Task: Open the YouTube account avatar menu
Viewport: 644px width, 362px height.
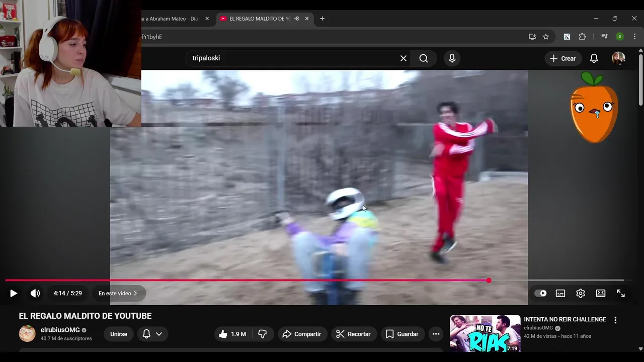Action: (618, 58)
